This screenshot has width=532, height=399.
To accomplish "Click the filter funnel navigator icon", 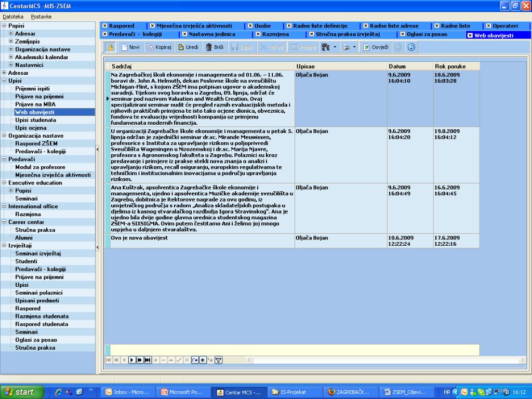I will pyautogui.click(x=219, y=360).
